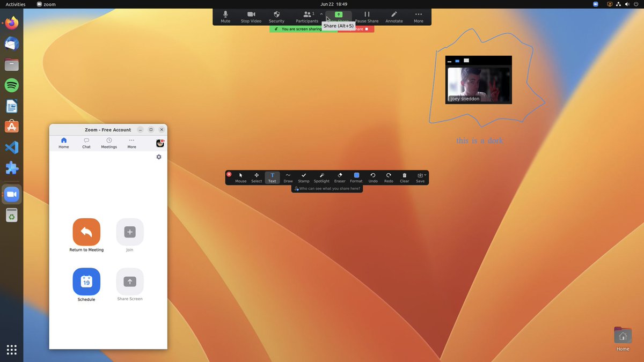Select the Draw annotation tool
644x362 pixels.
point(288,177)
